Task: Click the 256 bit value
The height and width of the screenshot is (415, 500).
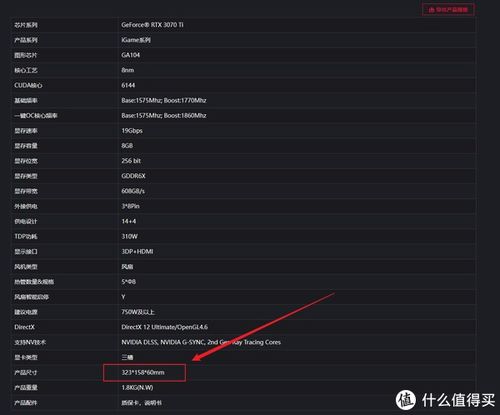Action: pos(131,161)
